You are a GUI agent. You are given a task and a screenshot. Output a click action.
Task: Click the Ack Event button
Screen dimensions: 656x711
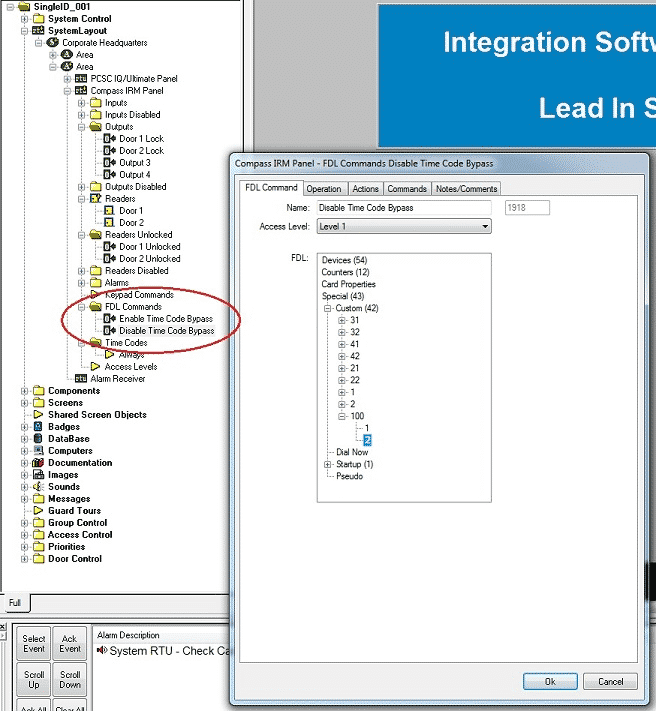(70, 643)
